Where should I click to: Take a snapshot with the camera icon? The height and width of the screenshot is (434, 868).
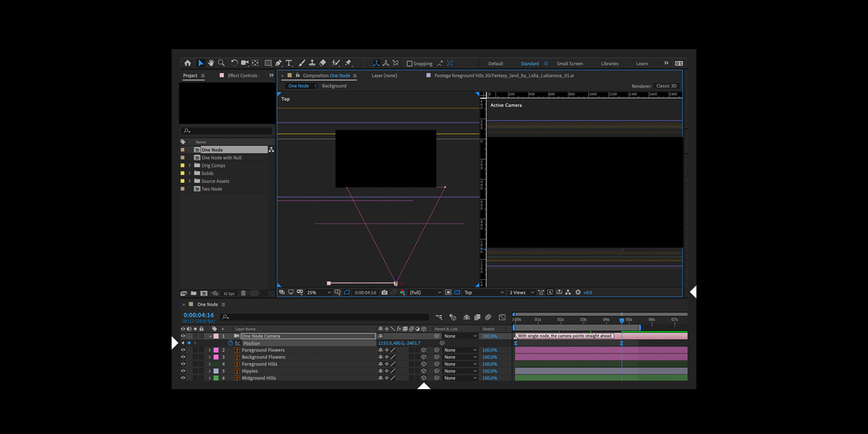(x=384, y=293)
